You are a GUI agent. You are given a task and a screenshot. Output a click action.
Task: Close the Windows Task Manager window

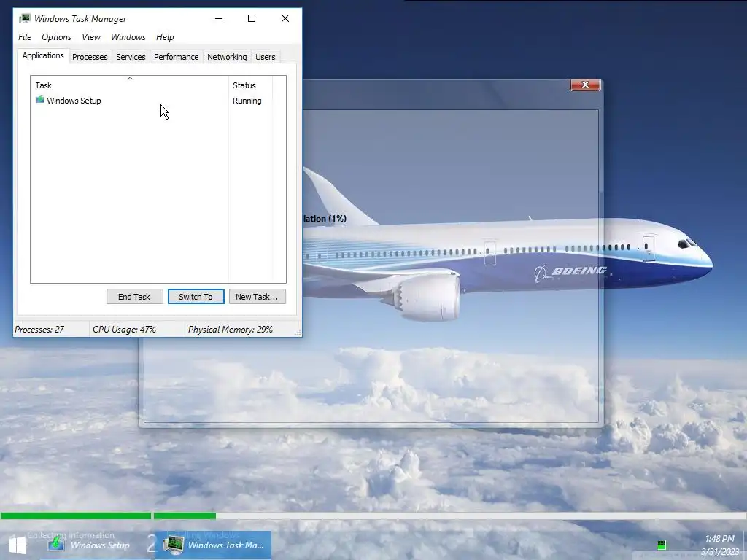285,18
